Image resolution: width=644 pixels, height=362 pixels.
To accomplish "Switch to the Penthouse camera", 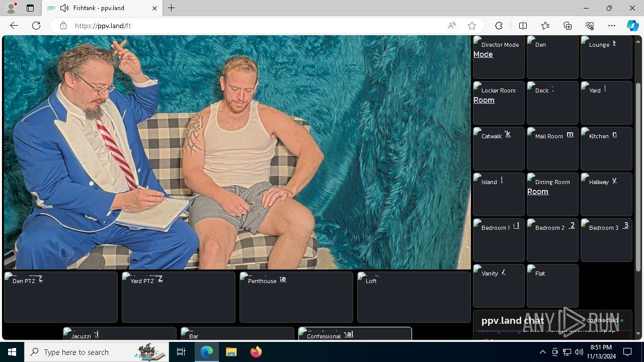I will (x=296, y=297).
